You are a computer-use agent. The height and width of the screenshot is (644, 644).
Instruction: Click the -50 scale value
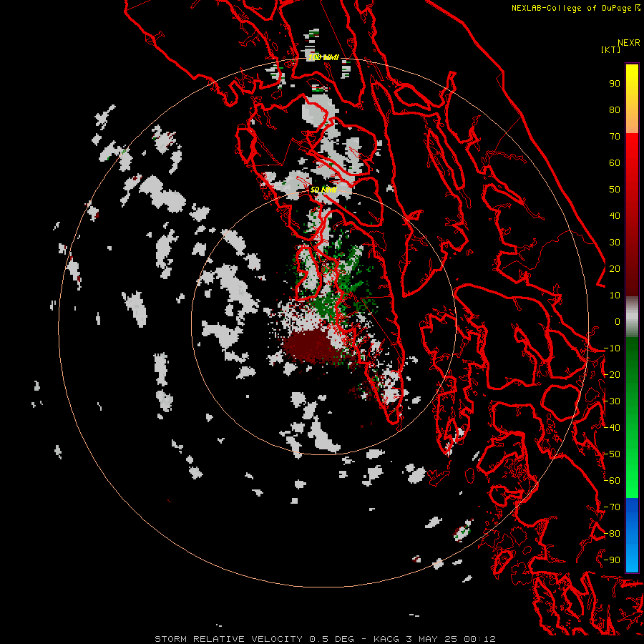point(612,454)
